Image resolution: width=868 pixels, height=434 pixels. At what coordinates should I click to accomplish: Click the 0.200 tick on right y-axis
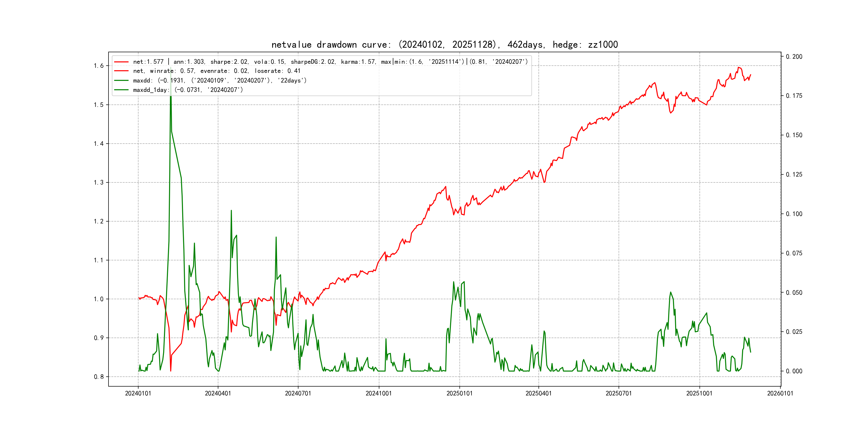(794, 57)
